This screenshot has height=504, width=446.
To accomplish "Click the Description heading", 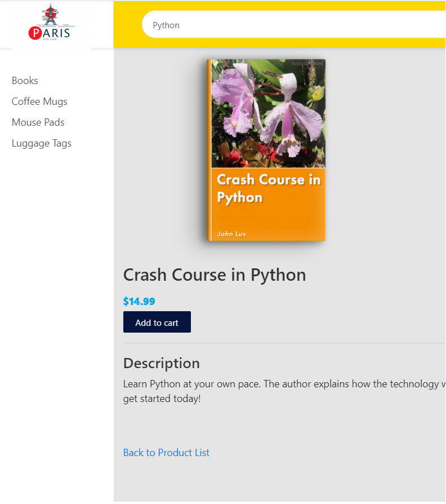I will (162, 364).
